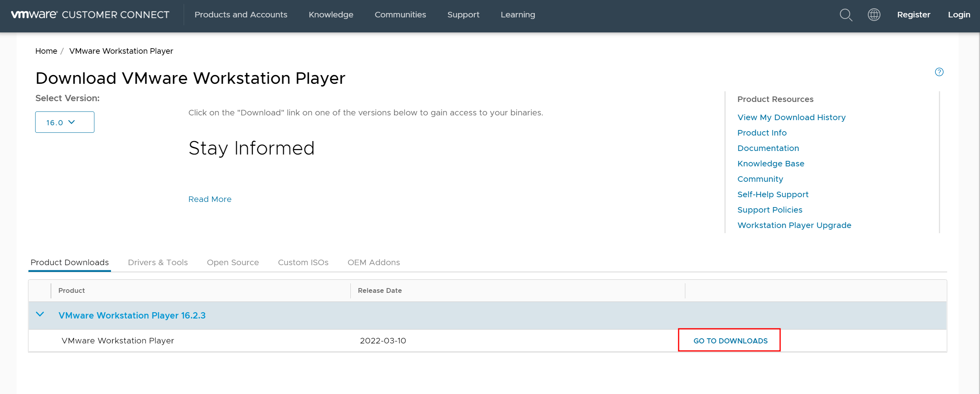Click the Release Date column header

380,290
